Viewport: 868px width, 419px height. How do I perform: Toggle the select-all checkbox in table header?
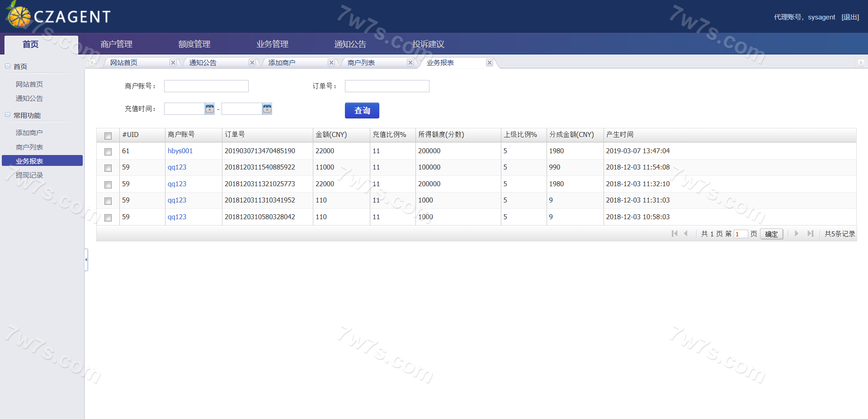(108, 136)
